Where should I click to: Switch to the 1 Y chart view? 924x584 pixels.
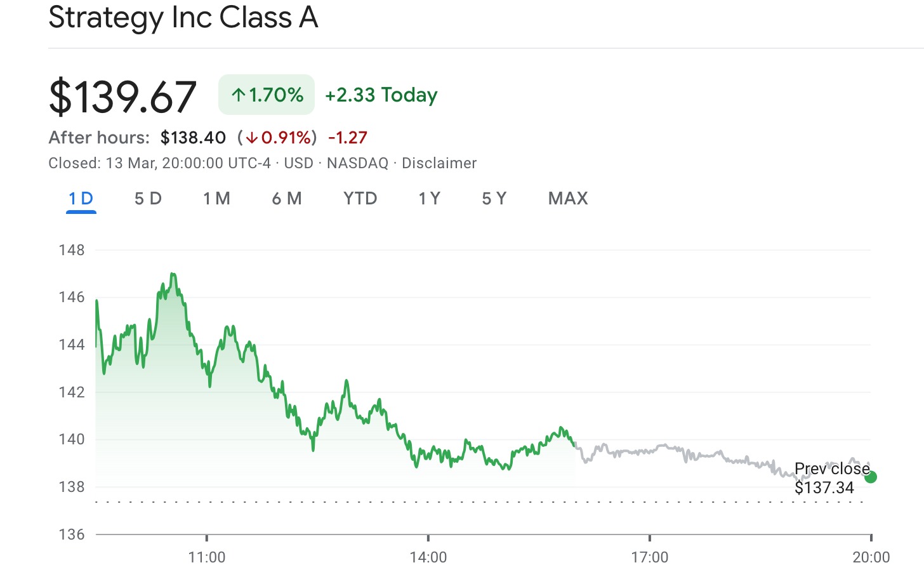pos(429,199)
